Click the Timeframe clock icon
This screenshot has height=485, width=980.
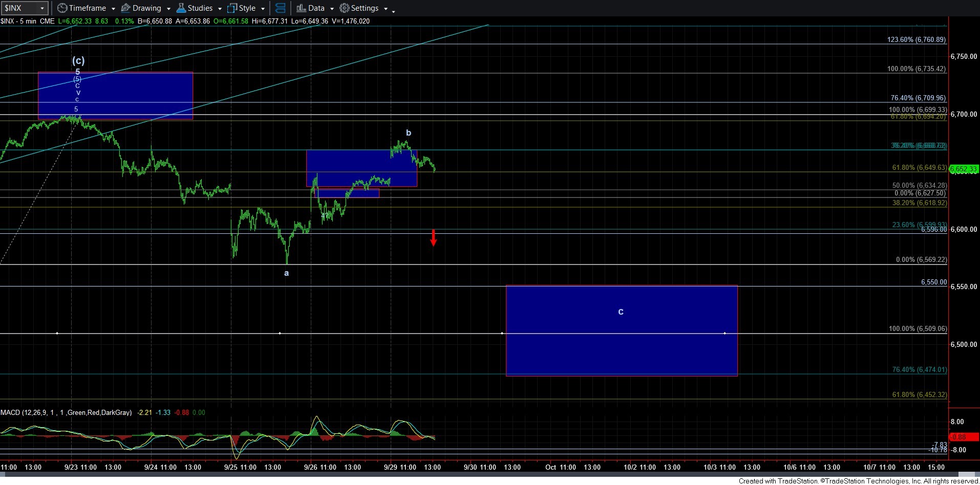tap(62, 8)
